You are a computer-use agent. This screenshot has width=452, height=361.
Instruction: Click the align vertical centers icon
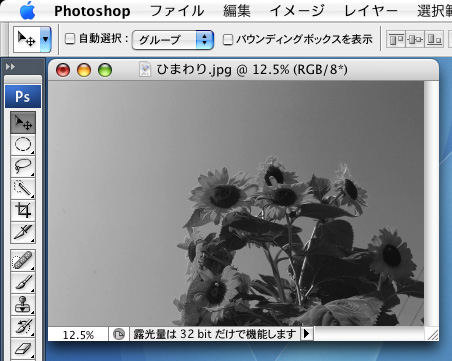415,40
